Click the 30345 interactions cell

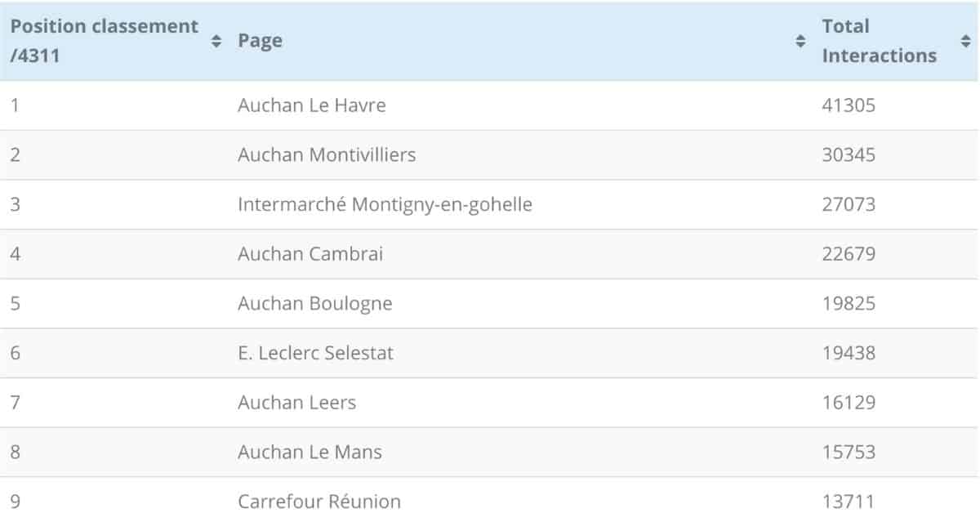pos(849,154)
